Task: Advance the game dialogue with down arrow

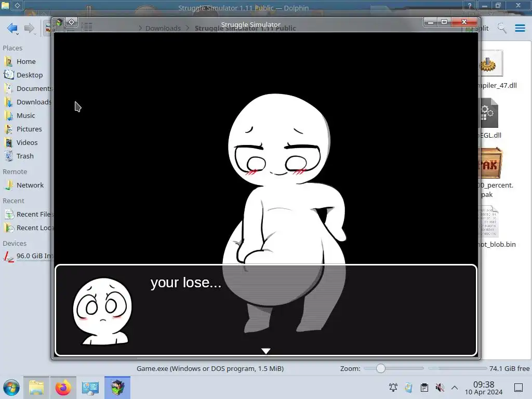Action: [x=265, y=351]
